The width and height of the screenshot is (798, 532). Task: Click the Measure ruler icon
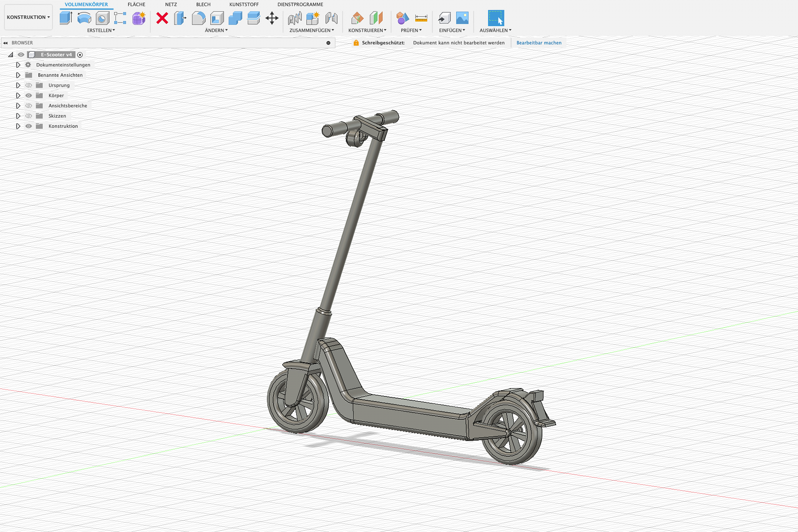[421, 18]
